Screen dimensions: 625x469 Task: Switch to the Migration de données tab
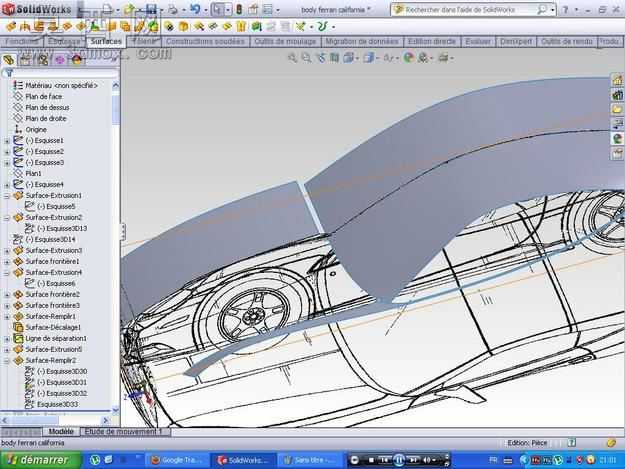(x=362, y=41)
